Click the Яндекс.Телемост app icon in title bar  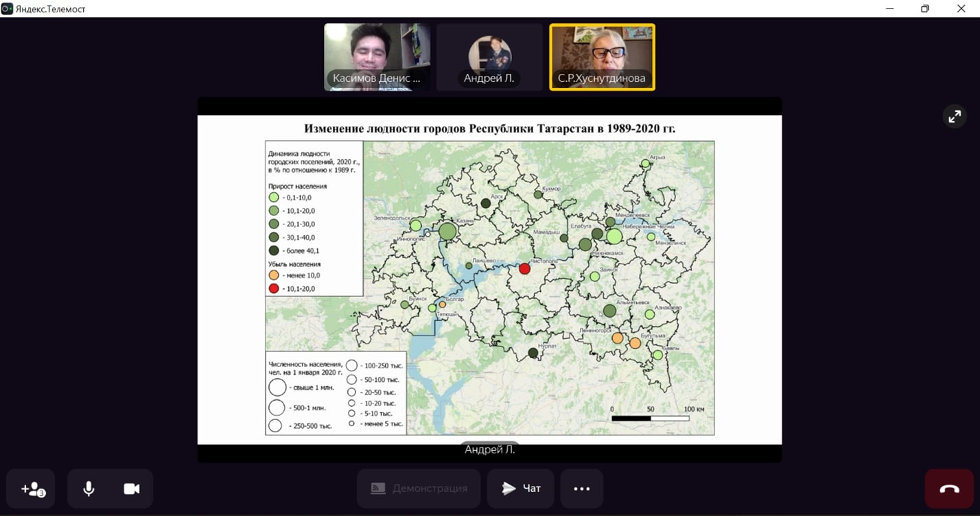[x=8, y=9]
